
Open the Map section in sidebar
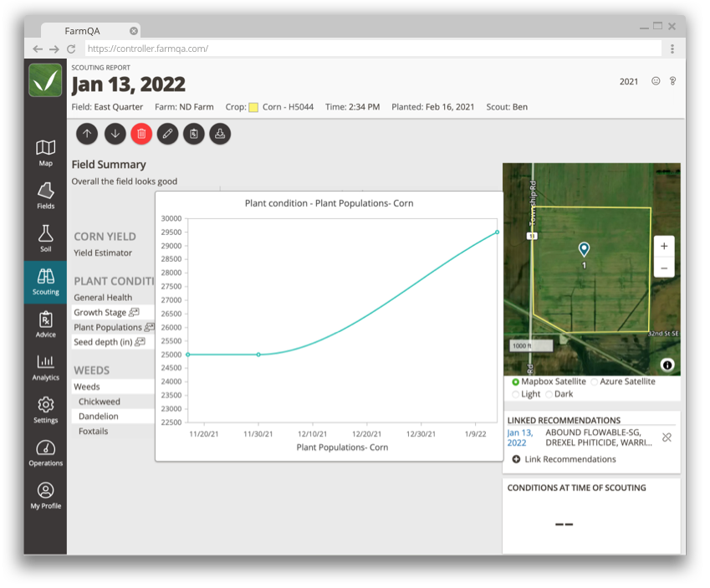(x=45, y=153)
